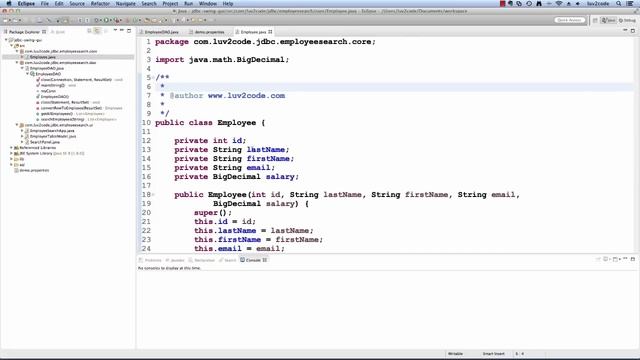640x360 pixels.
Task: Open the Project menu
Action: (170, 4)
